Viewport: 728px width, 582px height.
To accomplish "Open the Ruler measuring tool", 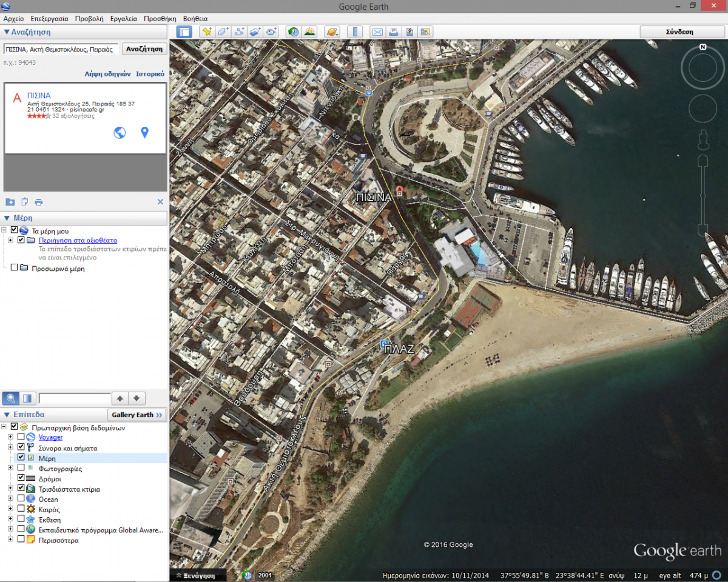I will click(x=355, y=32).
